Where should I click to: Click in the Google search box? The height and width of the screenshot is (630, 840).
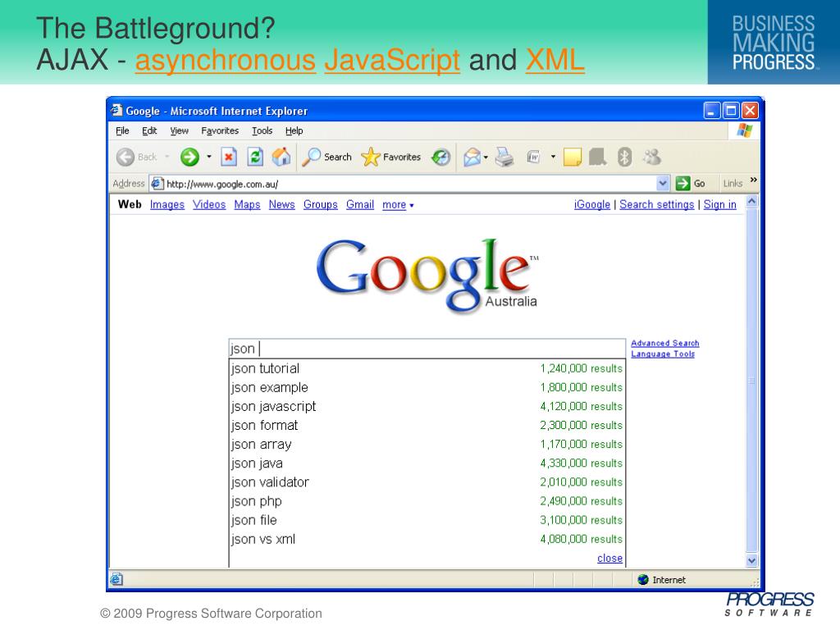(427, 348)
